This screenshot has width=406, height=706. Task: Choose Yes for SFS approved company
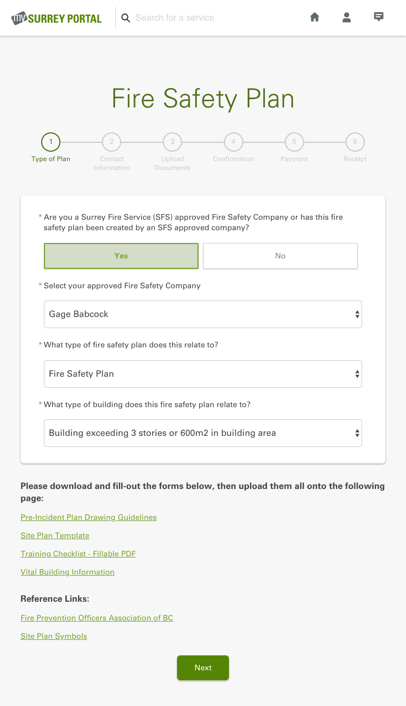coord(121,256)
